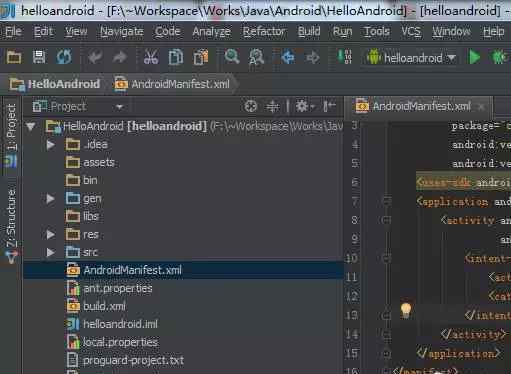The width and height of the screenshot is (511, 374).
Task: Toggle the Z: Structure side tool window
Action: pyautogui.click(x=11, y=226)
